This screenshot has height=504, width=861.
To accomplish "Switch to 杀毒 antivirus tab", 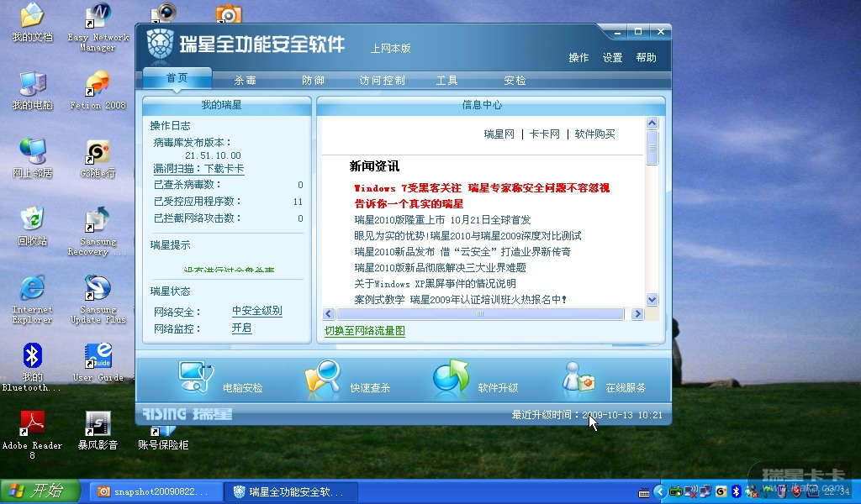I will click(245, 80).
